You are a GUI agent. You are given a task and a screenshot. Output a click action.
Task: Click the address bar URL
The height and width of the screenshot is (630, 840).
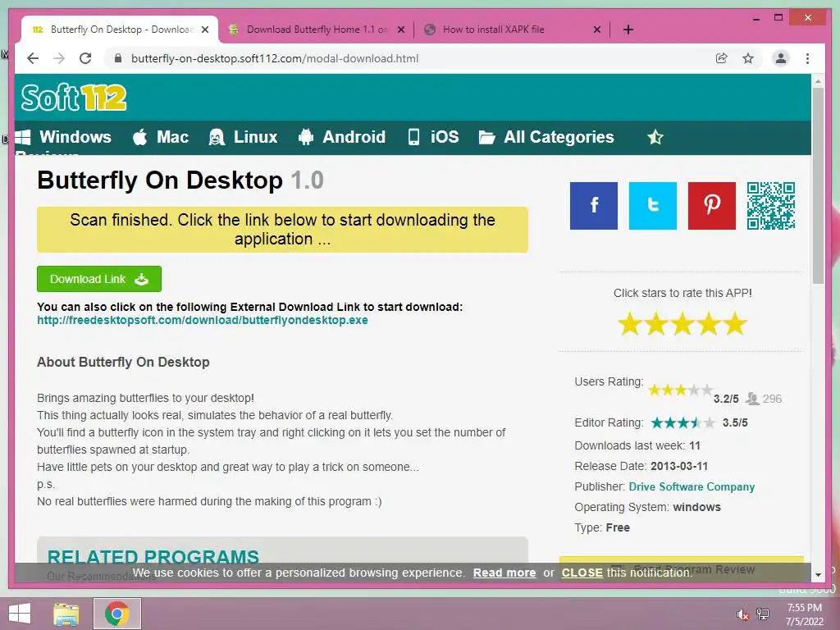coord(275,58)
